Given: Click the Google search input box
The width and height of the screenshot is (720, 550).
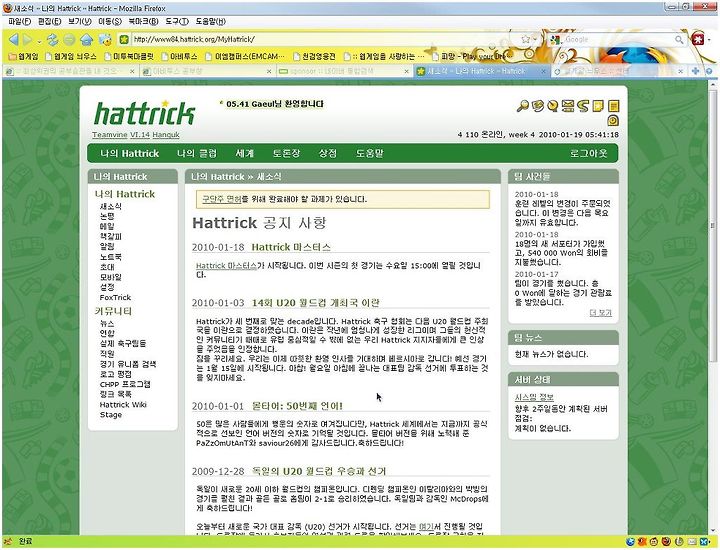Looking at the screenshot, I should [x=618, y=40].
